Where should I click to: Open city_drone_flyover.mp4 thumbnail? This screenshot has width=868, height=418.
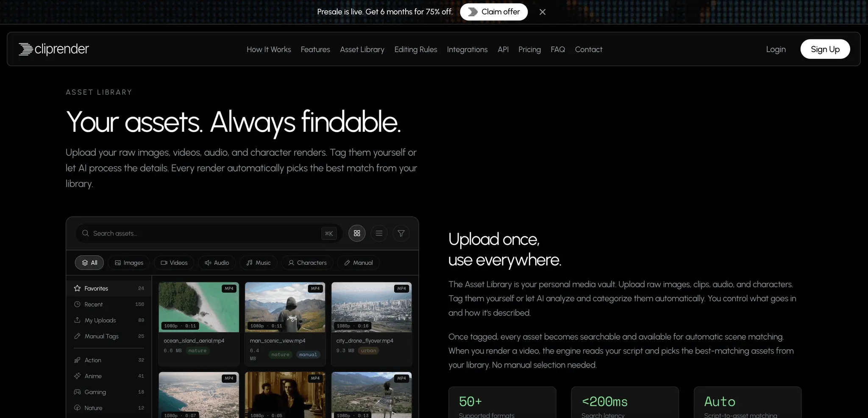click(371, 307)
